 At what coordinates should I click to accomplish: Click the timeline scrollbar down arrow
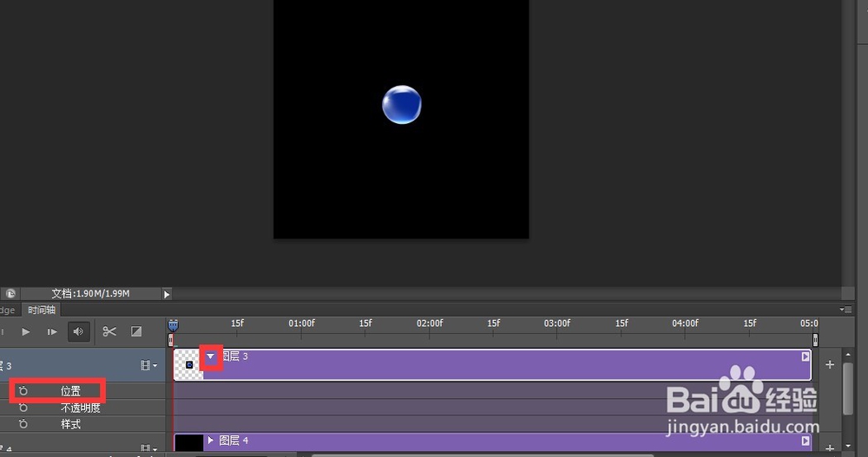click(848, 446)
